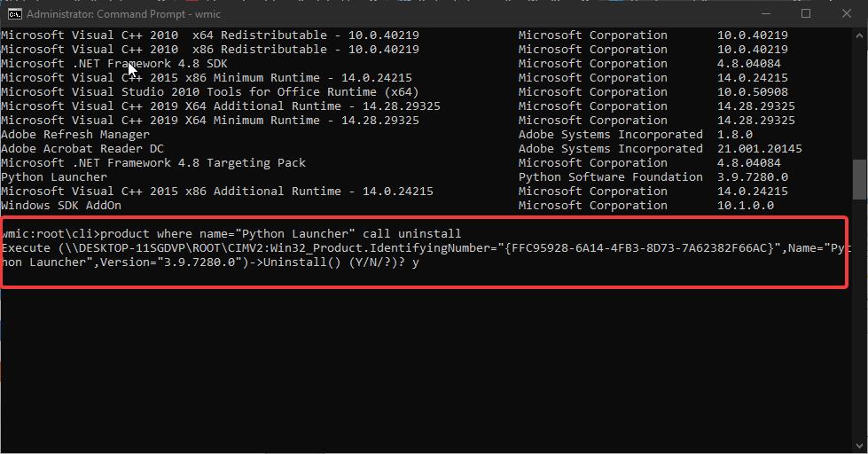Click the 'Python Launcher' entry in the list
Screen dimensions: 868x454
(x=54, y=177)
